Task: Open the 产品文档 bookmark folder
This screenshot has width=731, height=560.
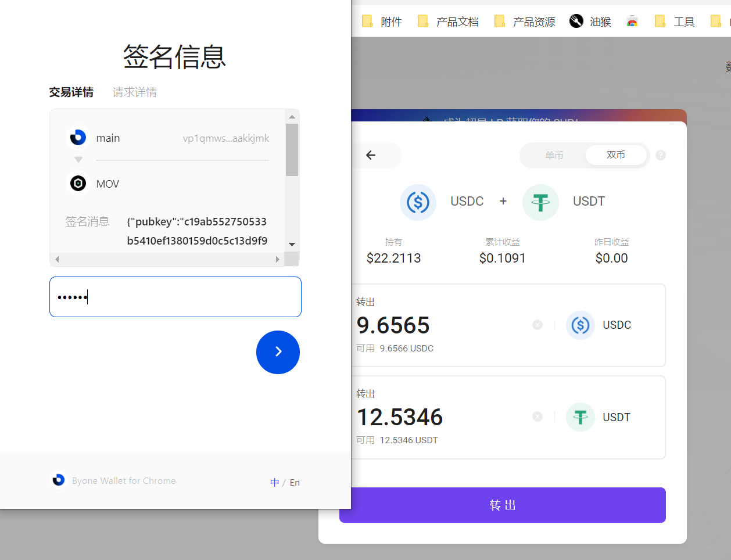Action: (449, 21)
